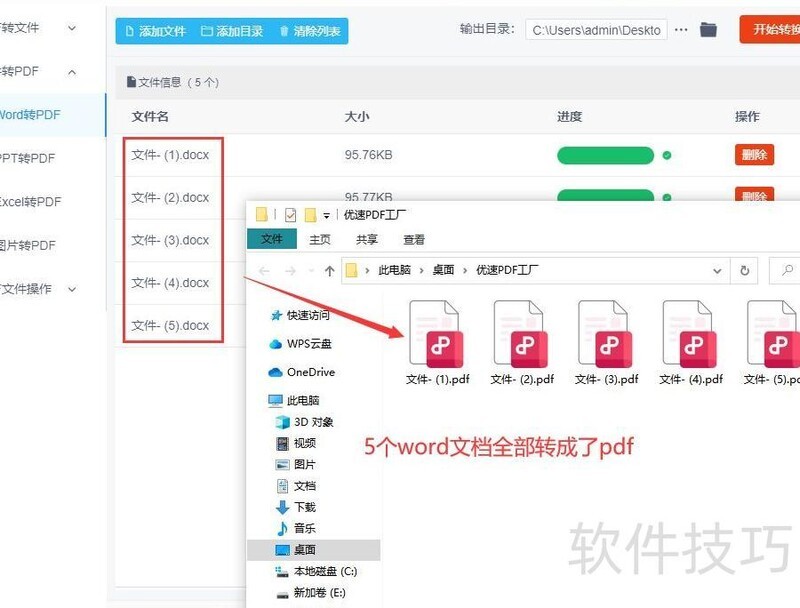Expand the 文件操作 section chevron
800x608 pixels.
70,289
